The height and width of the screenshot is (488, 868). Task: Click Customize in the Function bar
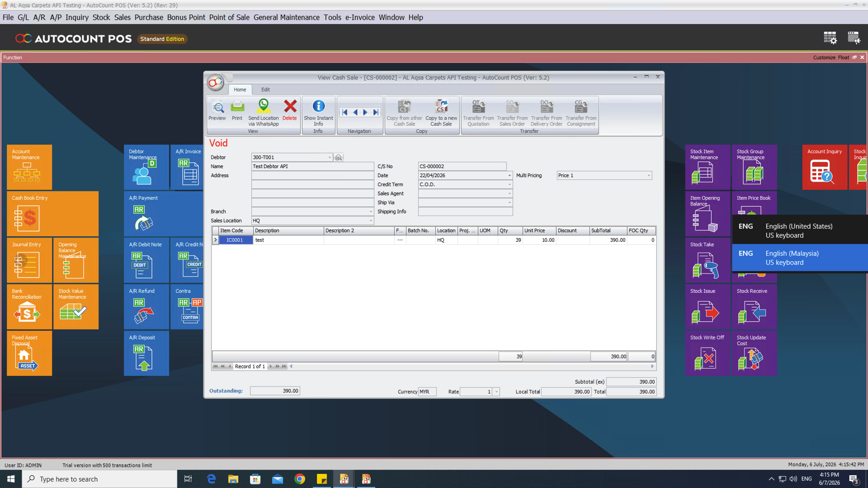pos(824,57)
